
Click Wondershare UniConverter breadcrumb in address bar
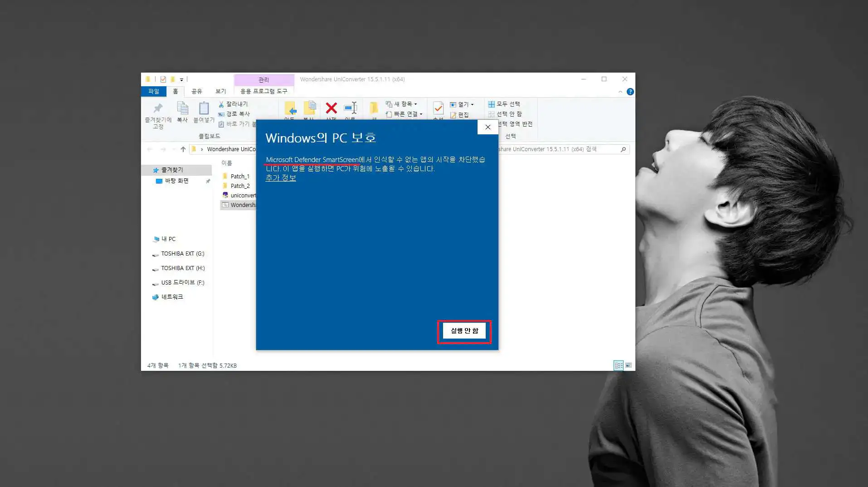[231, 149]
